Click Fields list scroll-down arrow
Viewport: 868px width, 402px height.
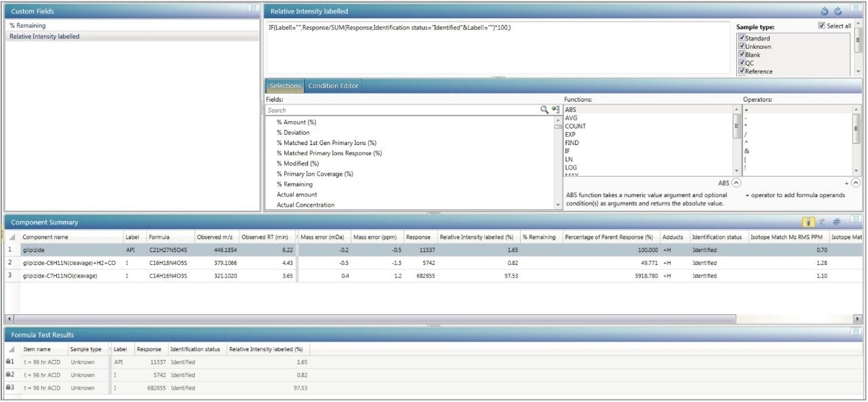(557, 205)
